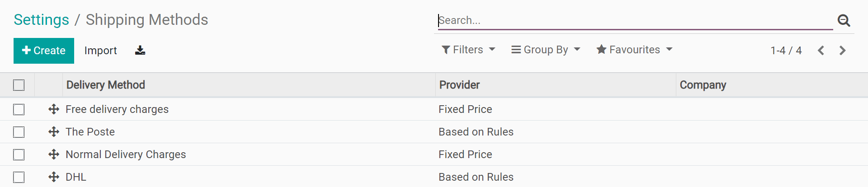The image size is (868, 187).
Task: Go to next page arrow
Action: point(842,51)
